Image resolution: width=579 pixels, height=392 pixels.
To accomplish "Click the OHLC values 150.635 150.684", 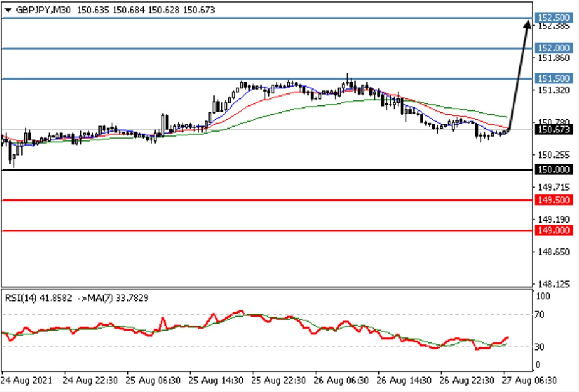I will click(x=111, y=10).
